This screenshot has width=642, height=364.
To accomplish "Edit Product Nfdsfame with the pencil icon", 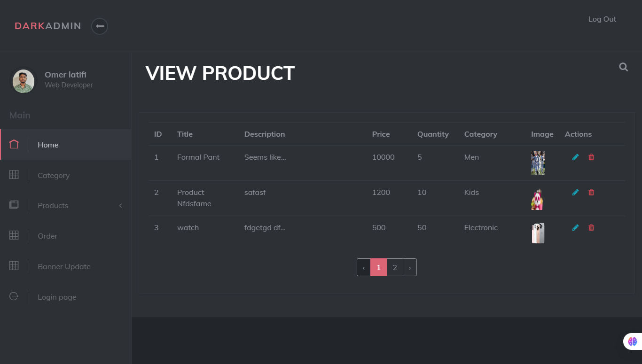I will [x=575, y=192].
